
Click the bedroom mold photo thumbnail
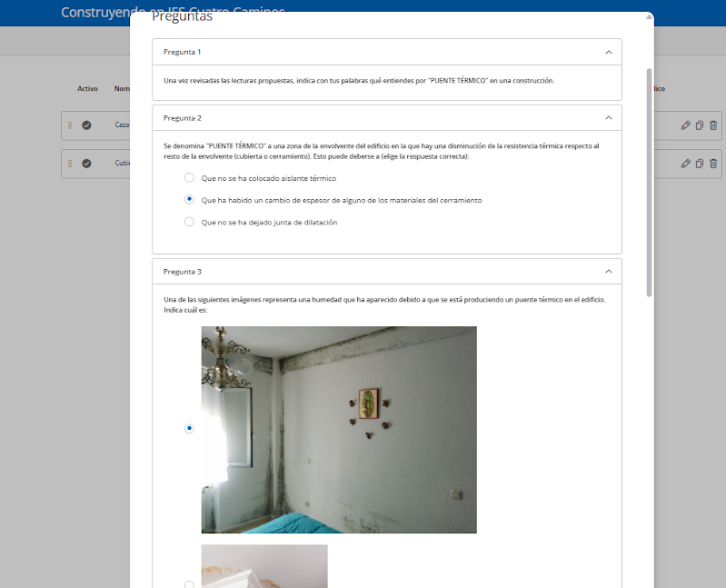339,430
